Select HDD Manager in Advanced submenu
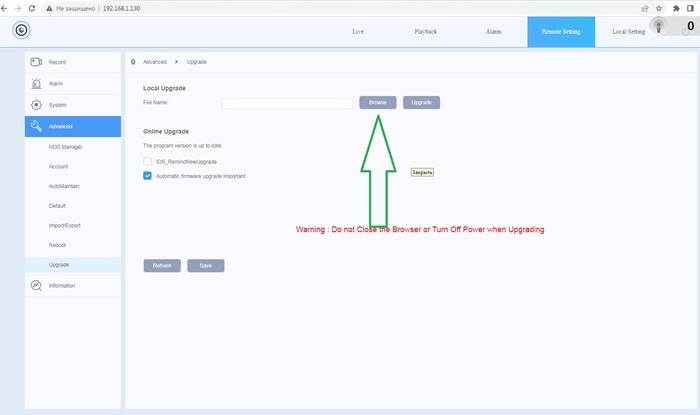This screenshot has height=415, width=700. pos(66,147)
